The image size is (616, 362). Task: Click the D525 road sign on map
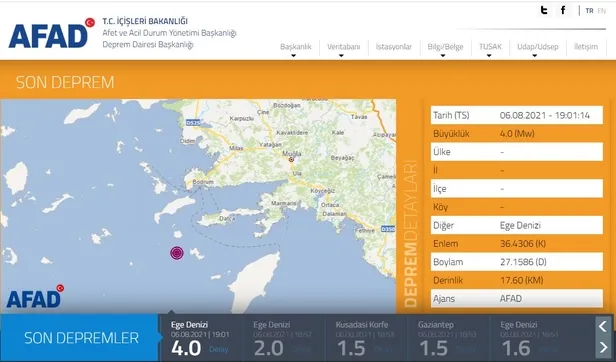[193, 123]
